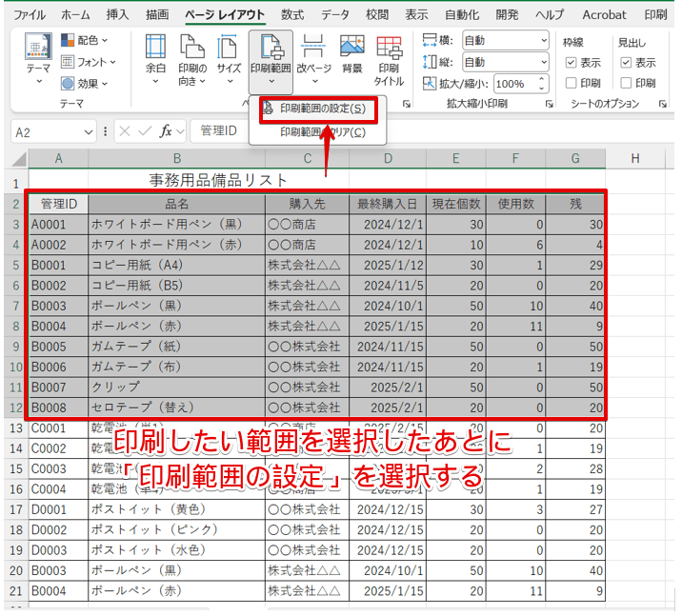Click the 拡大縮小印刷 dialog launcher icon
Viewport: 682px width, 616px height.
point(550,104)
